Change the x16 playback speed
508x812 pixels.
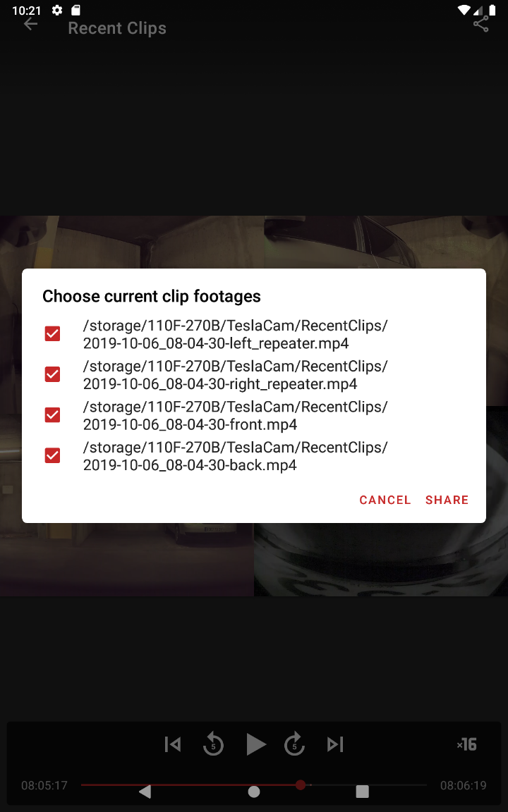click(466, 744)
